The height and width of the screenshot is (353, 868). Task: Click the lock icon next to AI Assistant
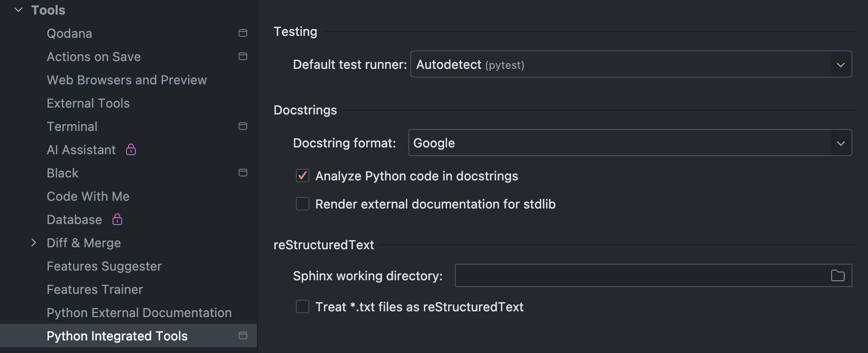131,149
